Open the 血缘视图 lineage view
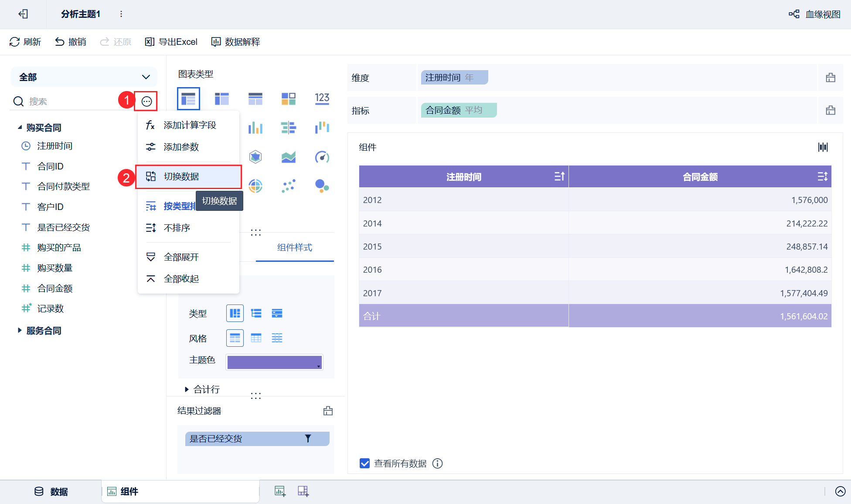Viewport: 851px width, 504px height. click(814, 14)
